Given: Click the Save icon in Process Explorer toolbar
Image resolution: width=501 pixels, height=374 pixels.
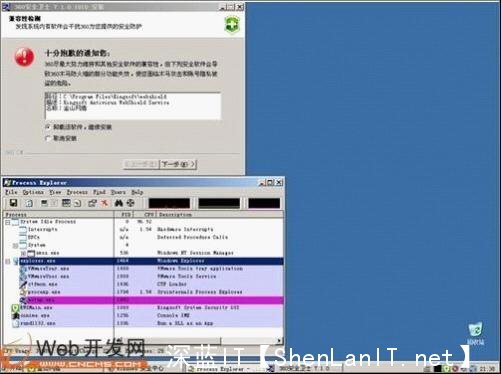Looking at the screenshot, I should pyautogui.click(x=13, y=203).
